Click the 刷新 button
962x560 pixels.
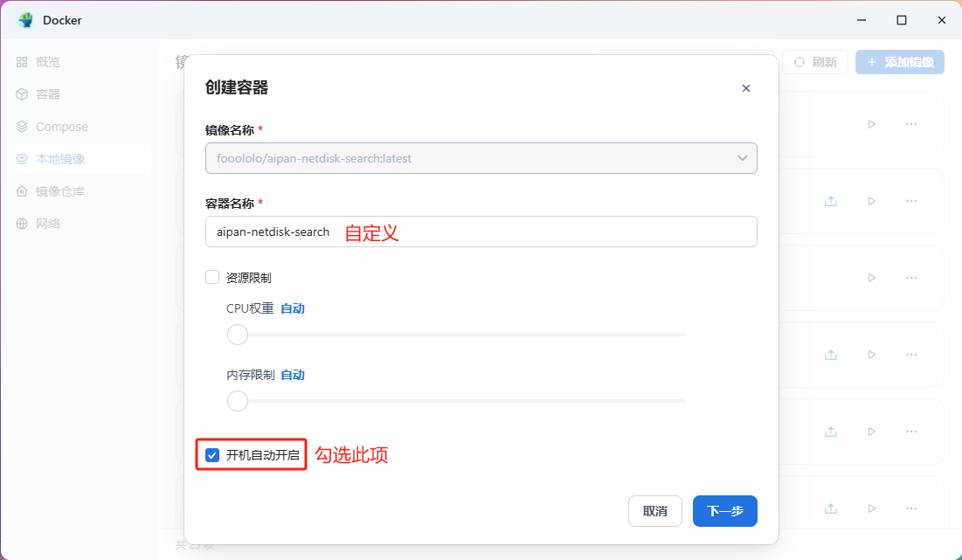click(815, 62)
